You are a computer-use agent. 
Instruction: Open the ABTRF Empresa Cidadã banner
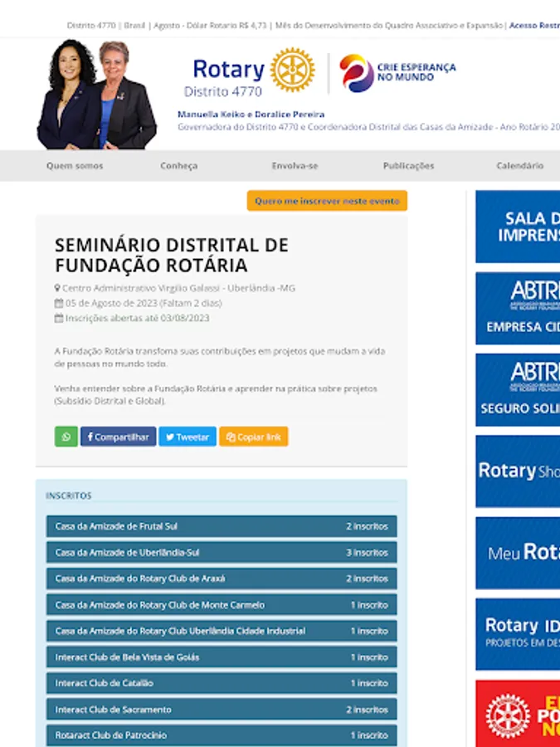pos(518,308)
